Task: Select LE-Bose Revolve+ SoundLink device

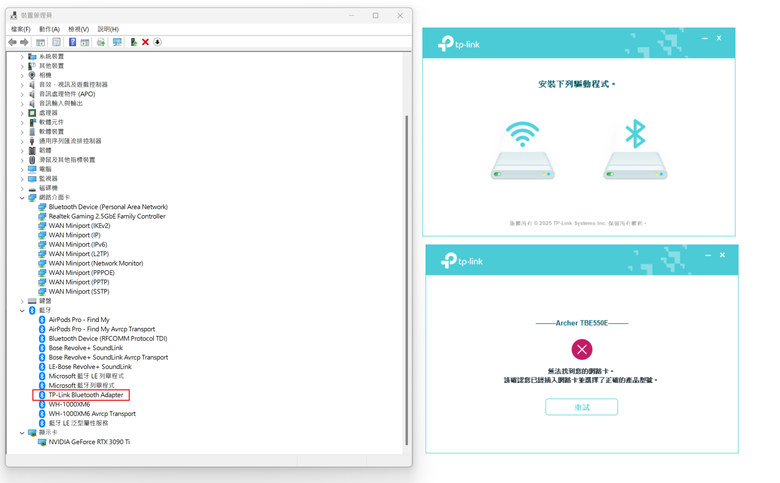Action: tap(90, 367)
